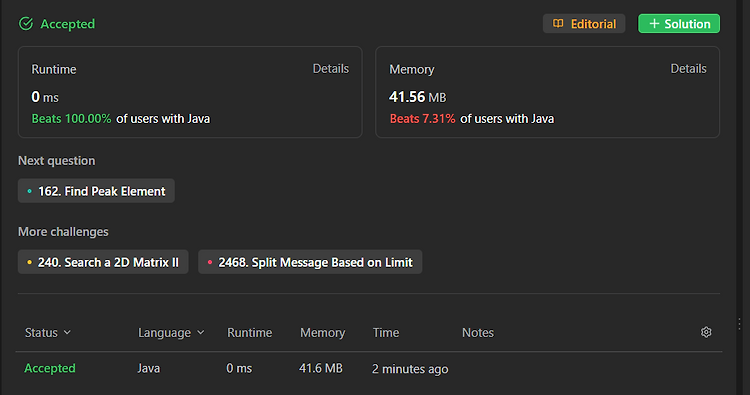750x395 pixels.
Task: Click the plus icon on Solution button
Action: (x=654, y=23)
